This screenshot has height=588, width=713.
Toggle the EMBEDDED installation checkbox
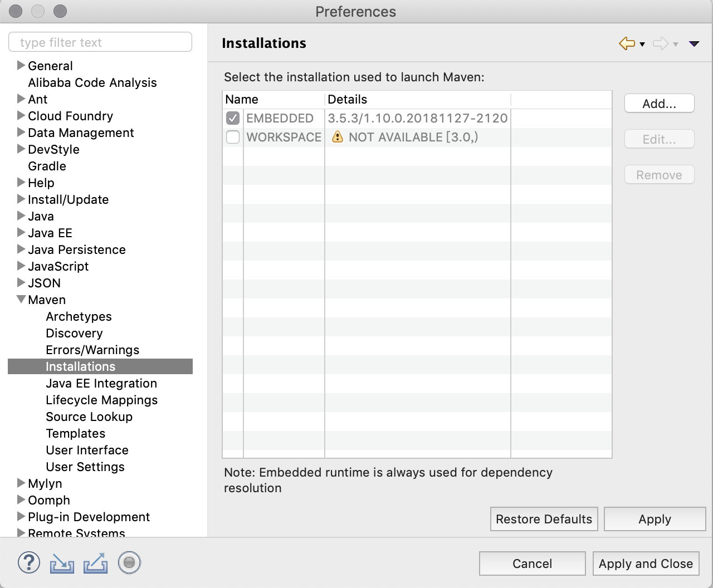tap(233, 118)
